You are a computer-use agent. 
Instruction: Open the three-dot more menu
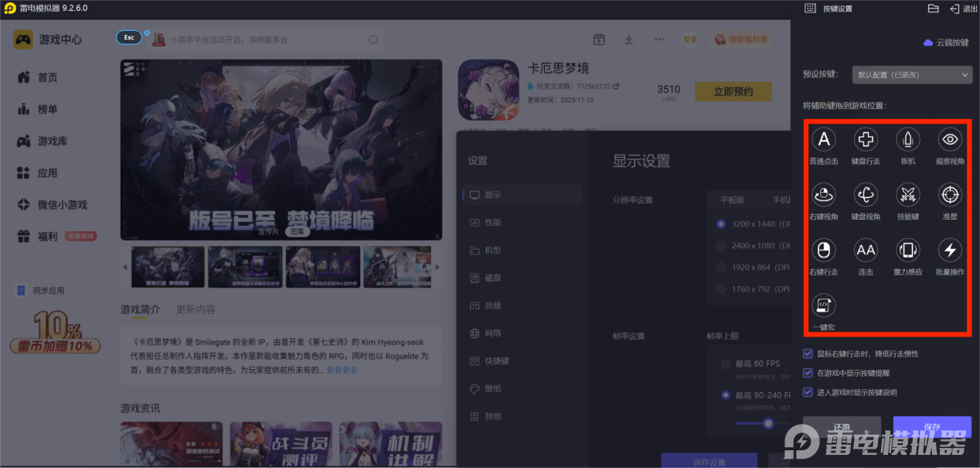point(659,39)
